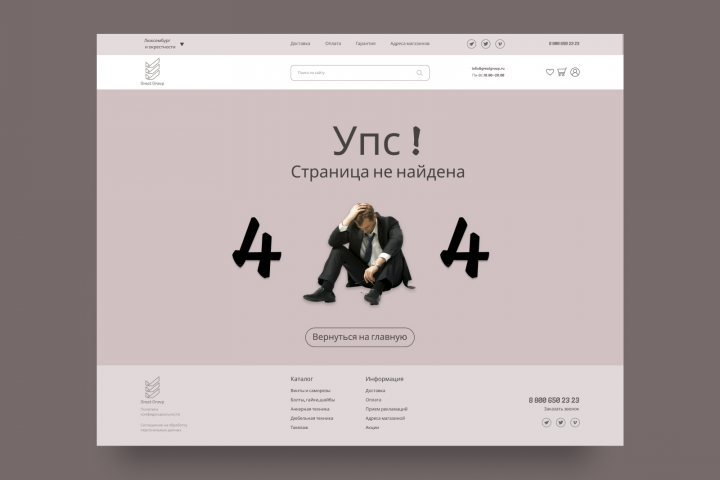Image resolution: width=720 pixels, height=480 pixels.
Task: Click the header company logo
Action: point(152,72)
